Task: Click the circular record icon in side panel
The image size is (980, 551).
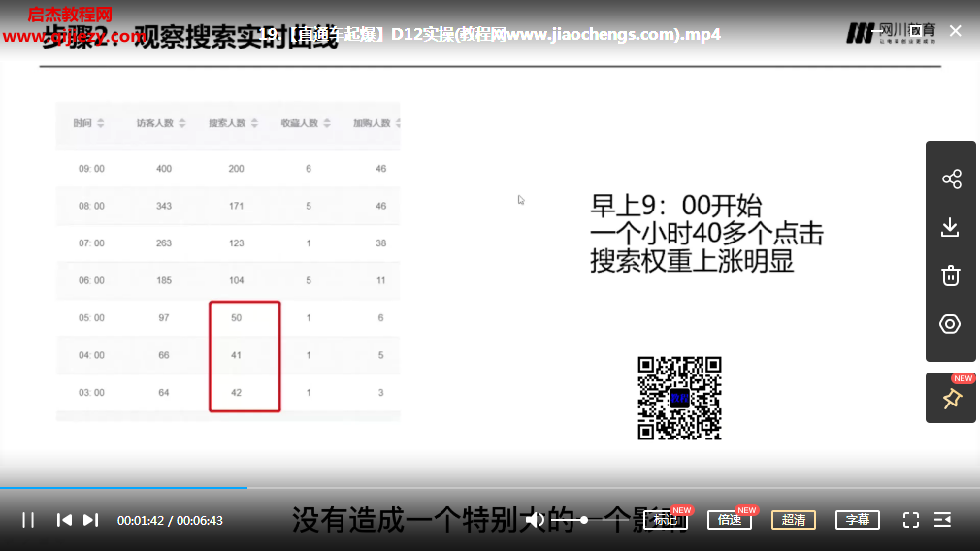Action: [950, 324]
